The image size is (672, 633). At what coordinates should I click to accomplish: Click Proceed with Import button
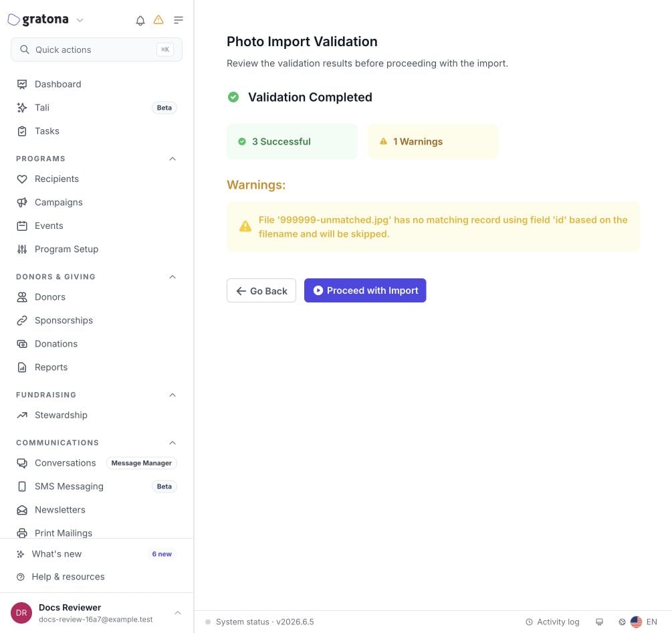(x=365, y=290)
